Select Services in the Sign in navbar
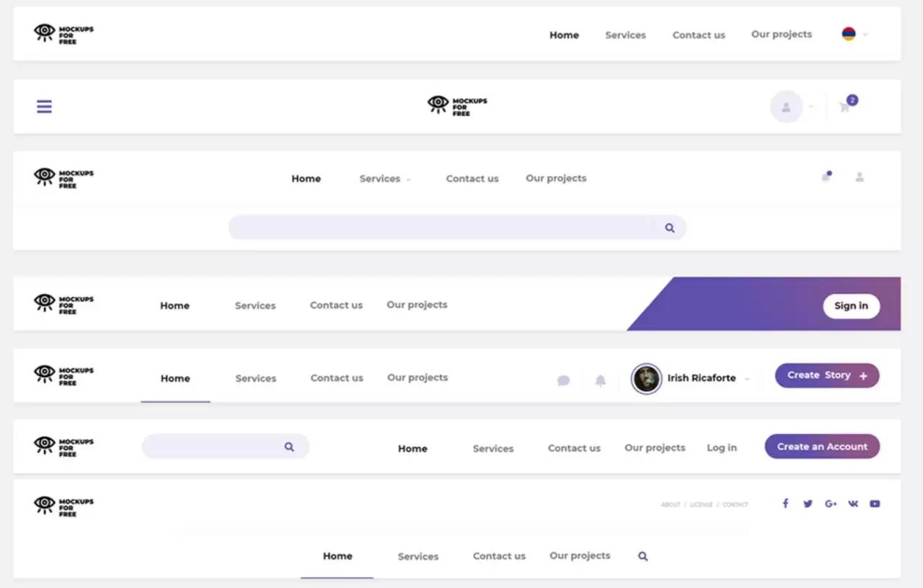 click(255, 306)
